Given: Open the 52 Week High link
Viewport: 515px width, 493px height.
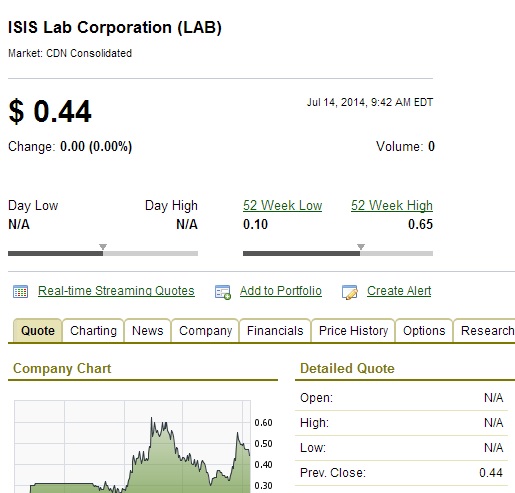Looking at the screenshot, I should pyautogui.click(x=392, y=205).
